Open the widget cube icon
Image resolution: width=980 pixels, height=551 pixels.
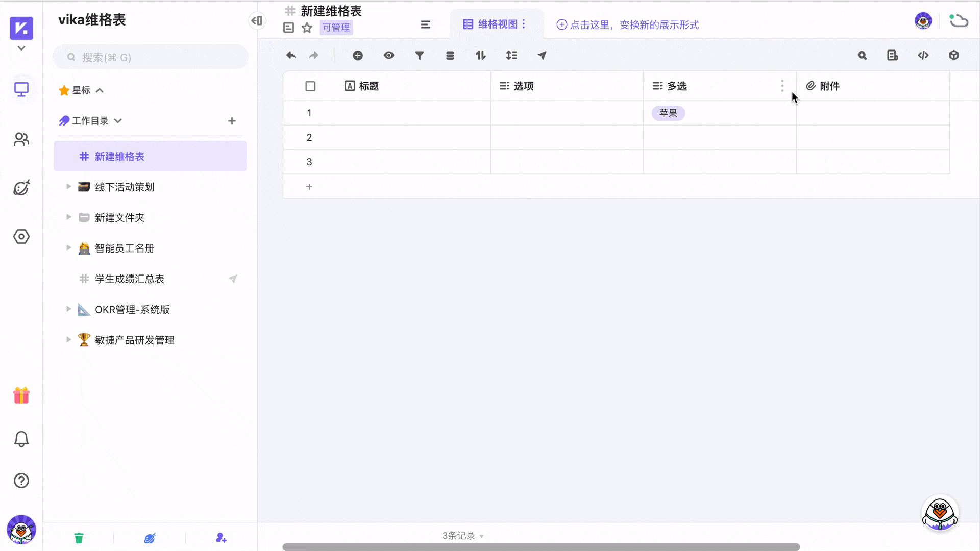pos(954,55)
